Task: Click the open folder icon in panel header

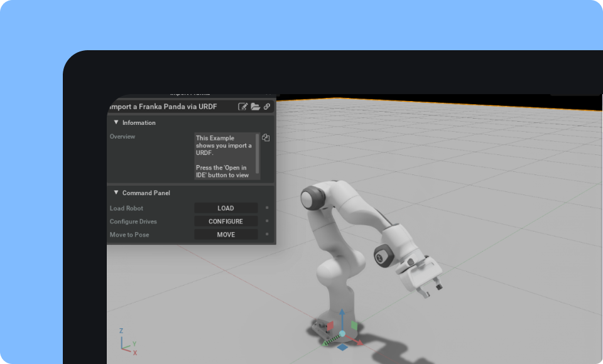Action: coord(255,107)
